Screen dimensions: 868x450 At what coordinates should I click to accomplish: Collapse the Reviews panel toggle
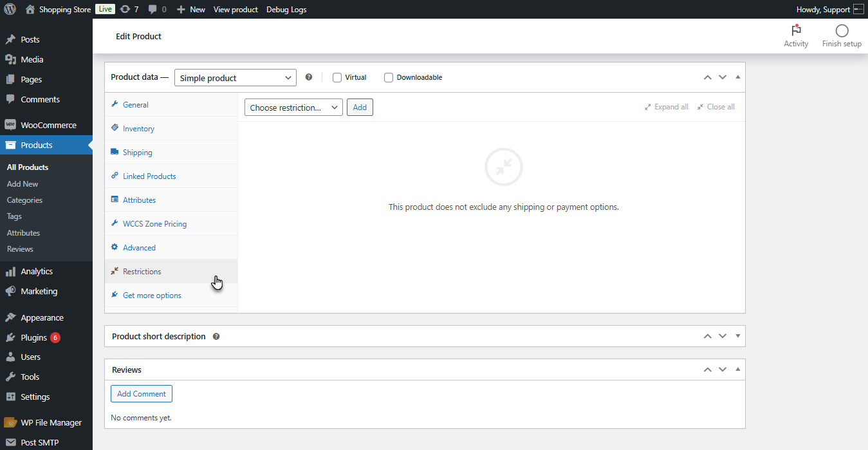738,370
